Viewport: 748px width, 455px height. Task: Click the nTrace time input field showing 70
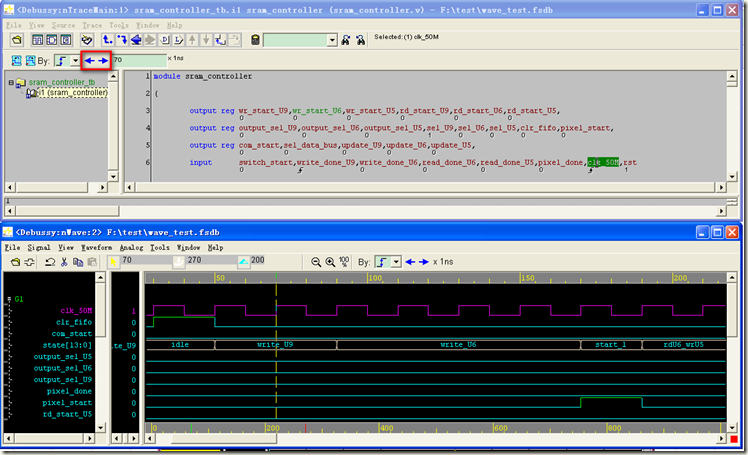pos(139,60)
